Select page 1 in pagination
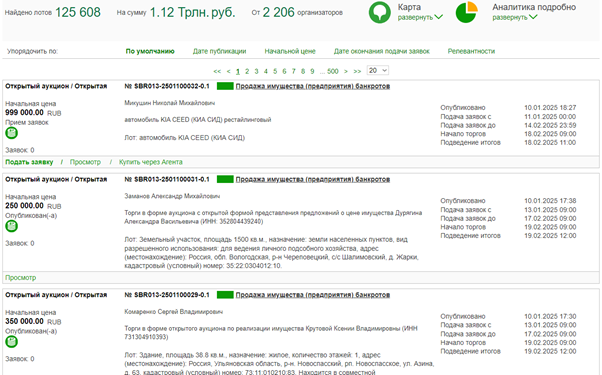The image size is (602, 375). point(238,71)
